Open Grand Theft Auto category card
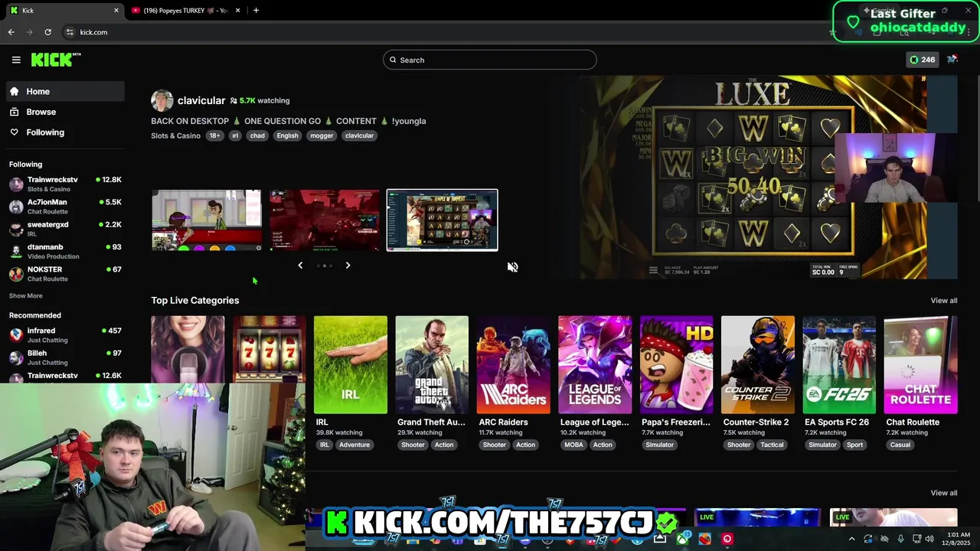Image resolution: width=980 pixels, height=551 pixels. point(432,364)
